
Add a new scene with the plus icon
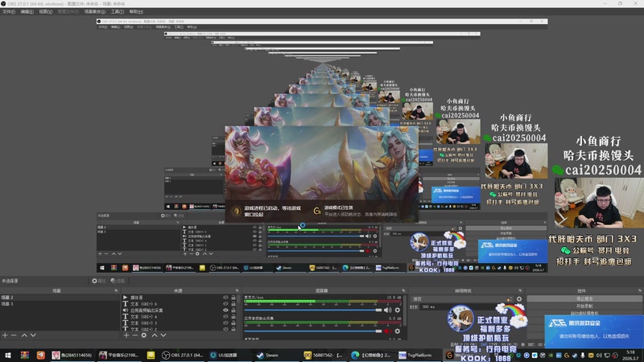pos(5,335)
